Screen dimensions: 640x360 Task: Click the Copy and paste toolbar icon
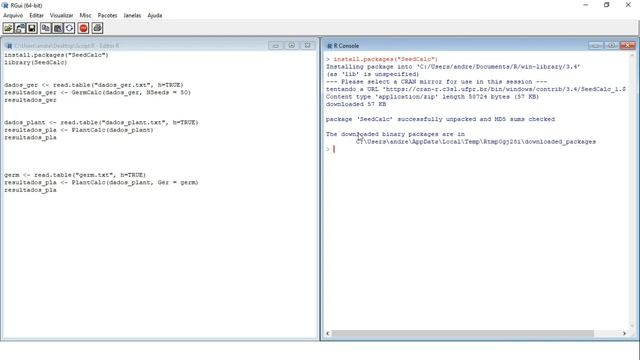[x=69, y=28]
